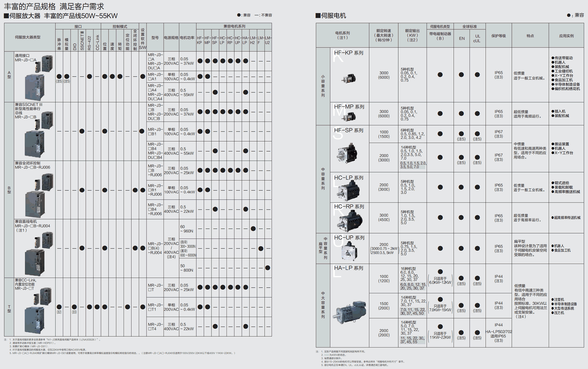
Task: Click the large HA-LP series motor image
Action: click(350, 312)
